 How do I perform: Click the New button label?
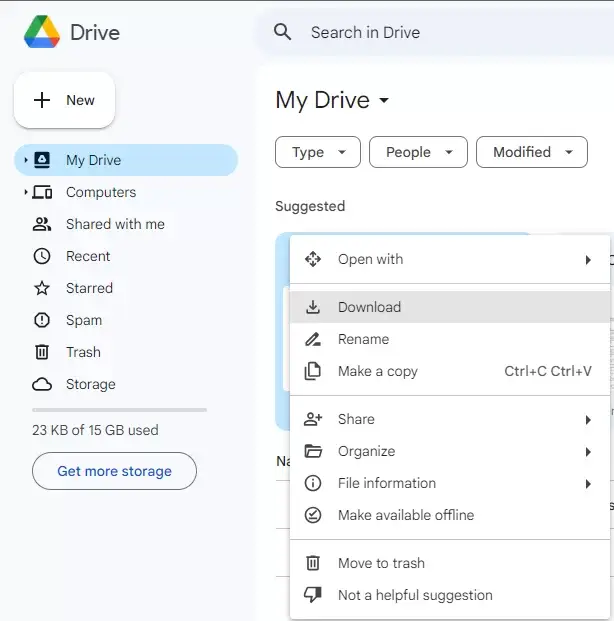click(80, 100)
